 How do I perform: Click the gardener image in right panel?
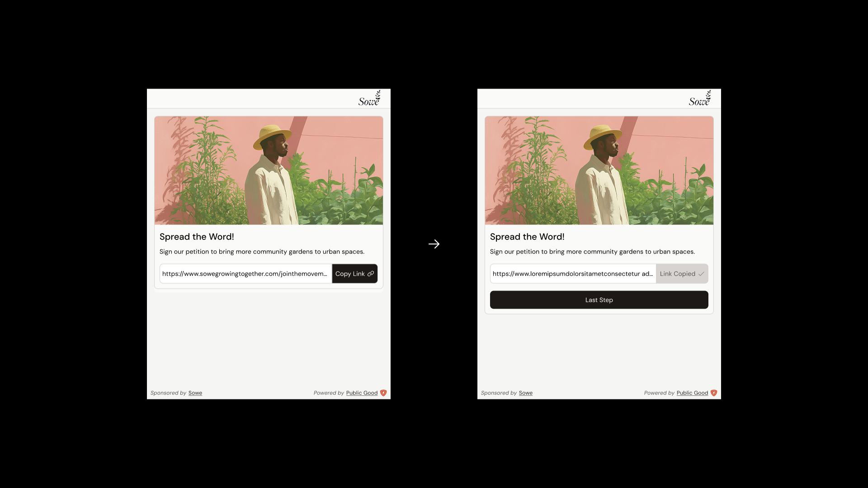pyautogui.click(x=599, y=170)
